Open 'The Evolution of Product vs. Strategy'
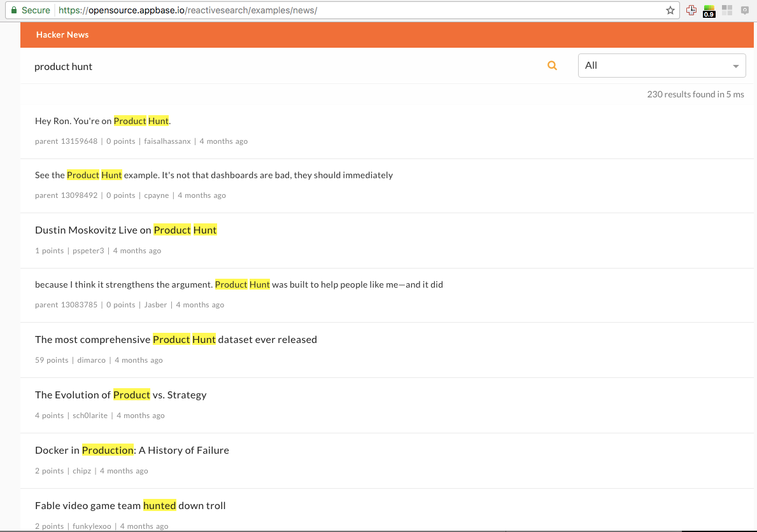Viewport: 757px width, 532px height. click(121, 395)
